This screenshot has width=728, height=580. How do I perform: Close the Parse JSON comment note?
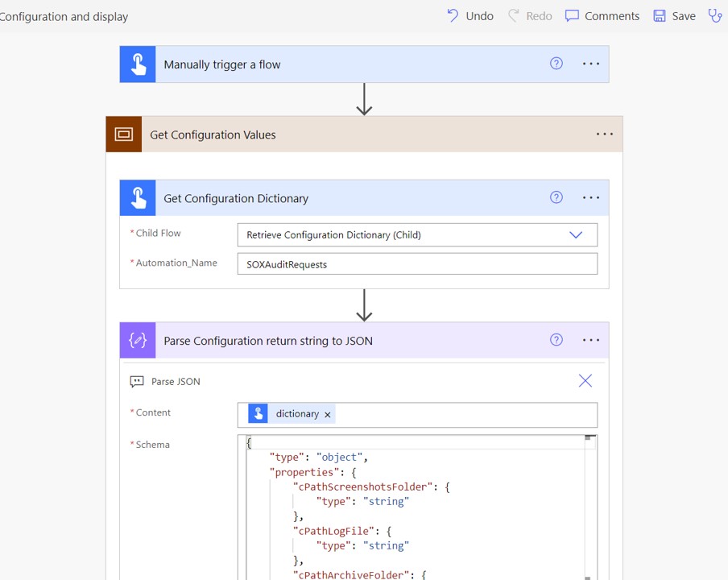point(585,381)
